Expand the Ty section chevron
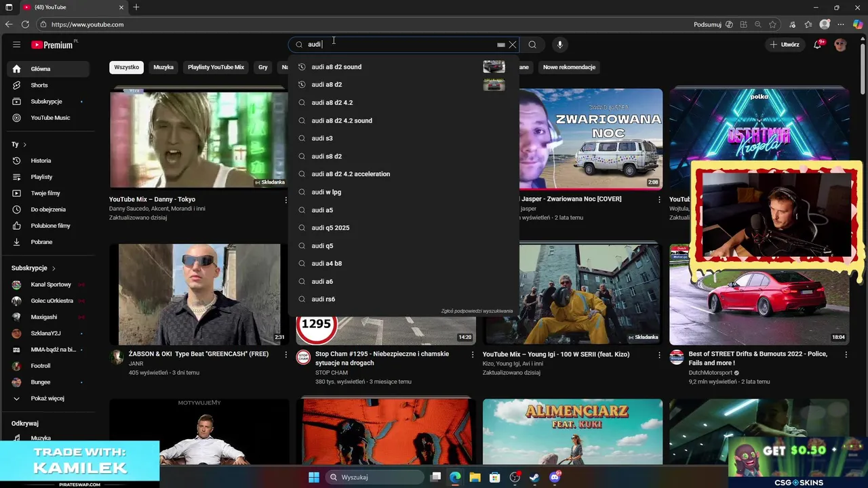The width and height of the screenshot is (868, 488). 24,144
